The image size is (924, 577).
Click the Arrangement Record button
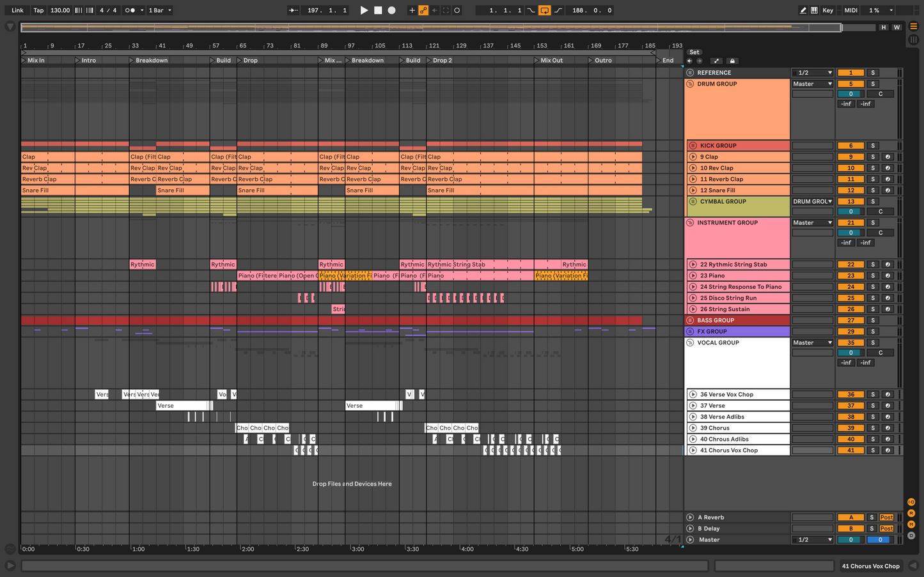[x=392, y=10]
